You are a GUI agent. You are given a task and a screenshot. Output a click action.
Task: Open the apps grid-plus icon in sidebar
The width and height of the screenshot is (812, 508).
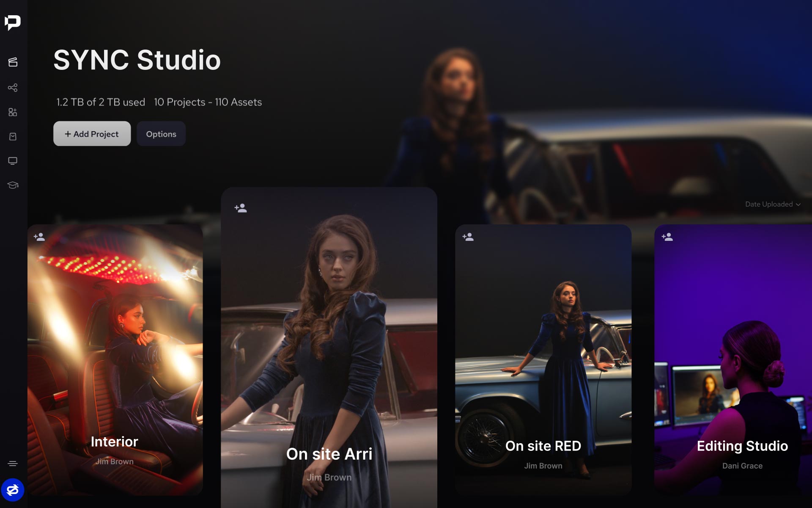click(13, 112)
